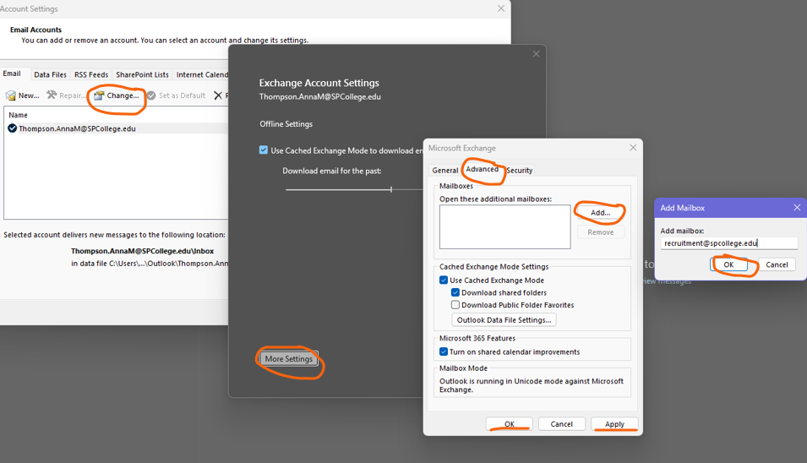This screenshot has width=807, height=463.
Task: Click Set as Default toolbar item
Action: 176,95
